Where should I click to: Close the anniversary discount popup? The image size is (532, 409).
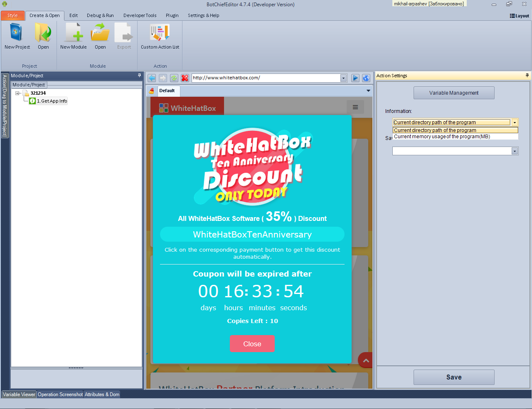(x=252, y=344)
